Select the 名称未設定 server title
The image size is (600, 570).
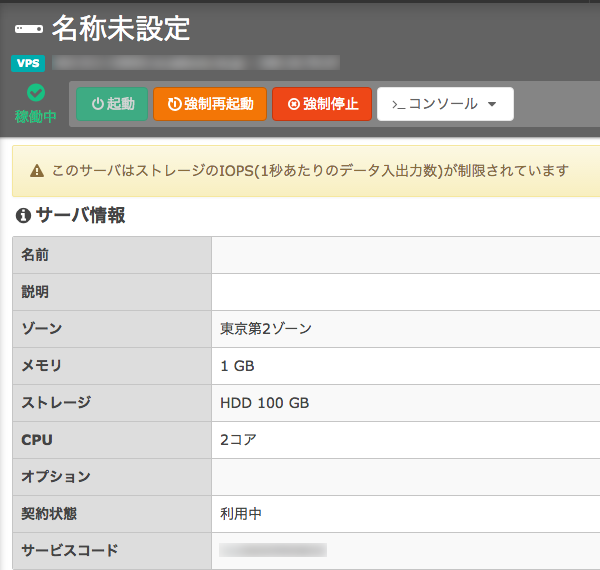[120, 29]
